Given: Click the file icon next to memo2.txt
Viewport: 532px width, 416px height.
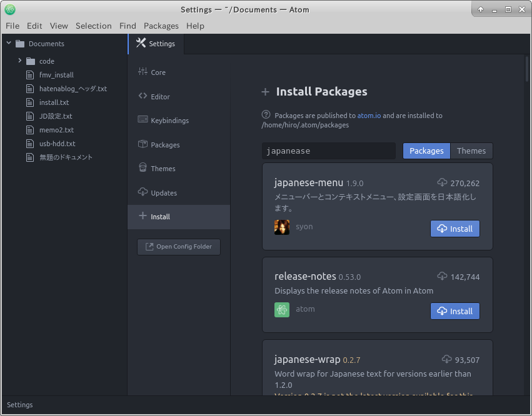Looking at the screenshot, I should pyautogui.click(x=30, y=129).
